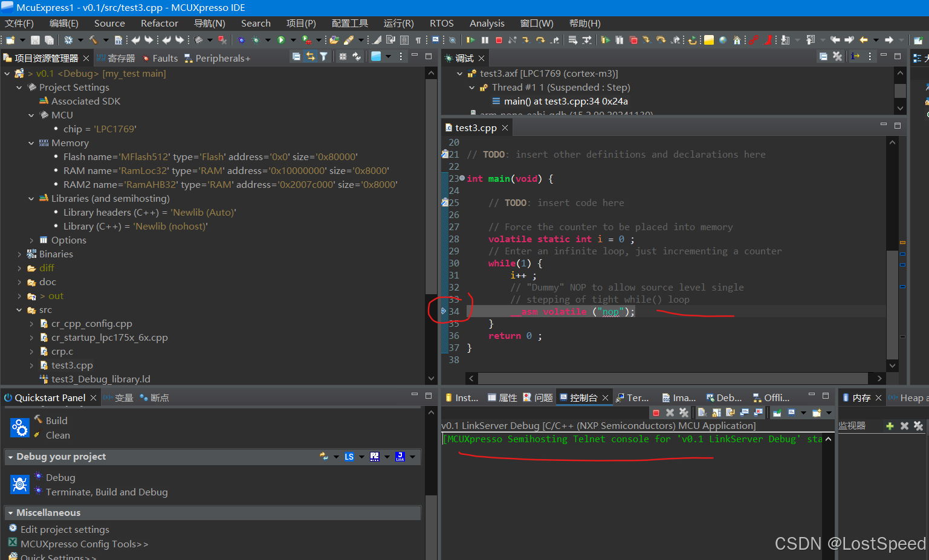Click the J-Link debug probe icon

400,457
